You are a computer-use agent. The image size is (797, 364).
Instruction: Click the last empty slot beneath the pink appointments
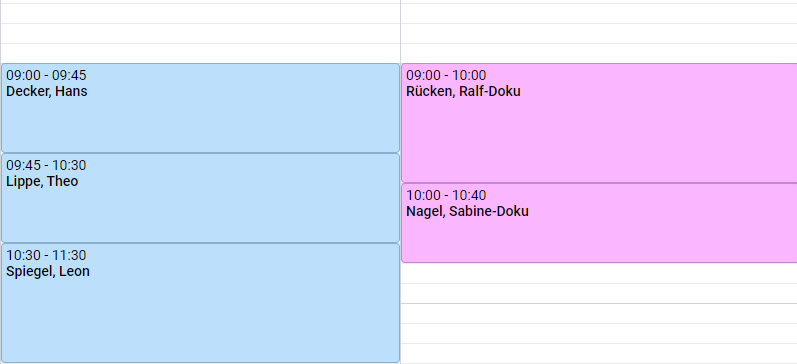coord(599,354)
